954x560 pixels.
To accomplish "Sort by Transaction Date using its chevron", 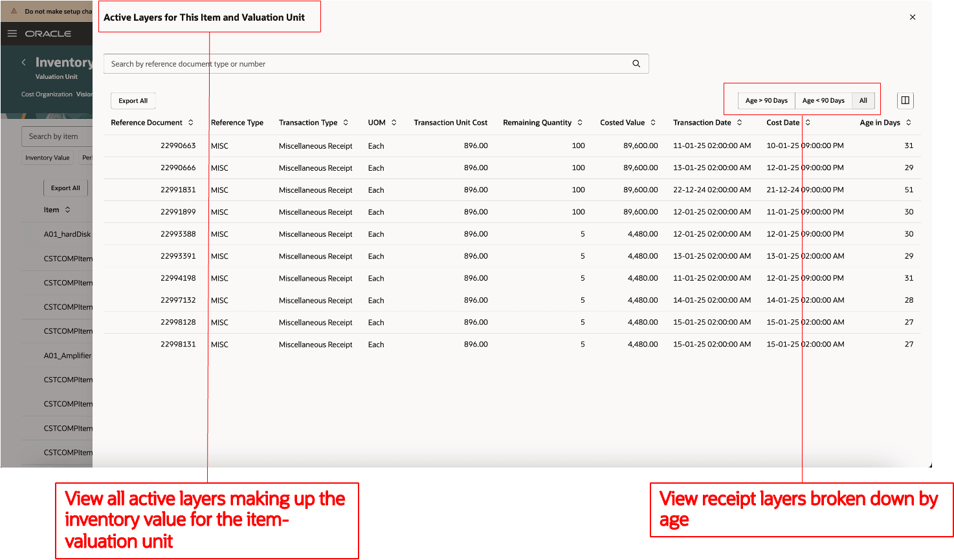I will click(x=741, y=122).
